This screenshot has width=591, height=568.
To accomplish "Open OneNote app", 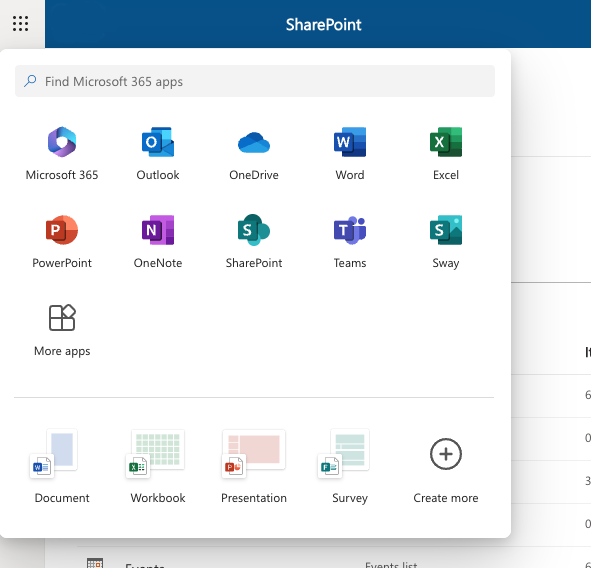I will [158, 241].
